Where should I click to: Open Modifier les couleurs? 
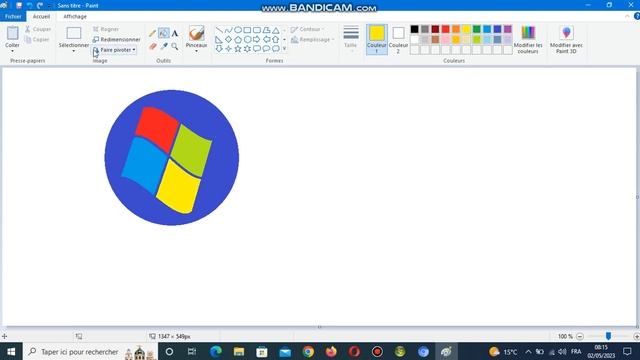[528, 39]
